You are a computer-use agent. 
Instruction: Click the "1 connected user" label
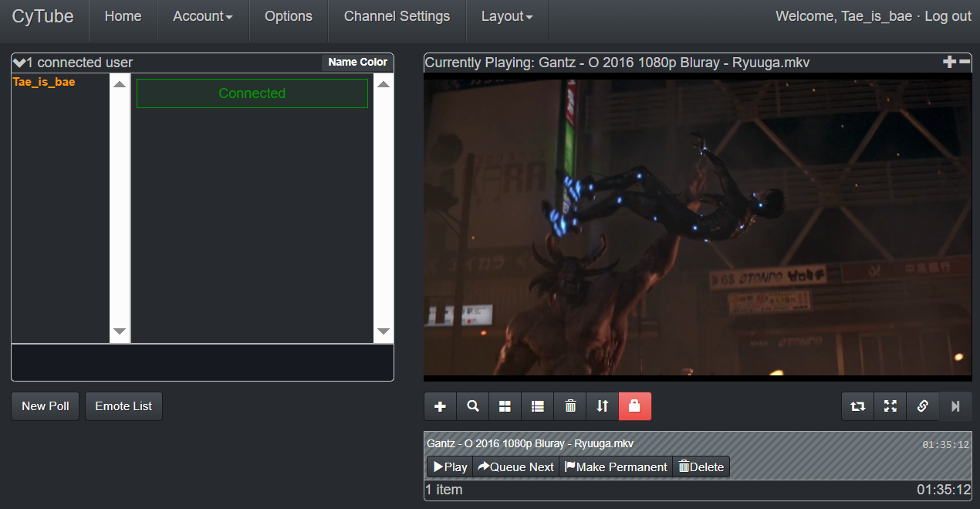point(80,63)
